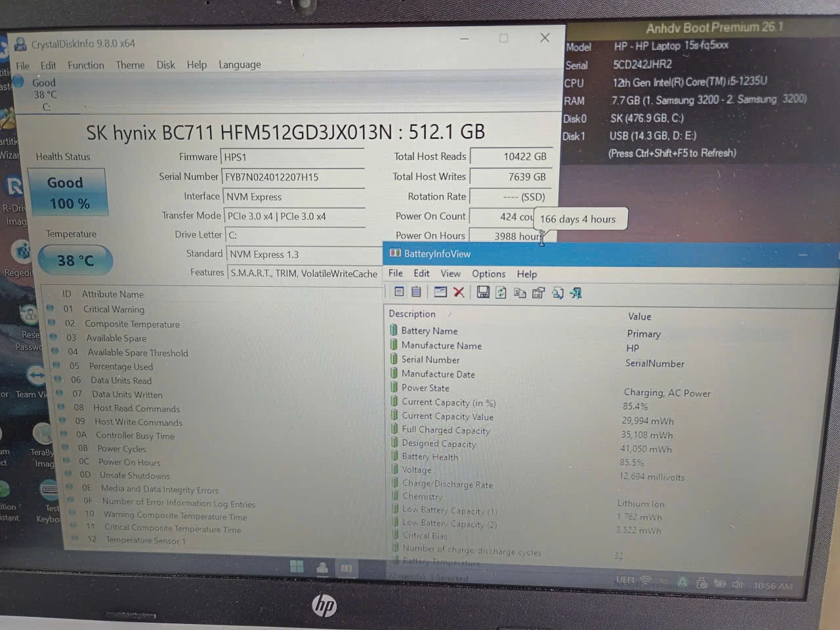Click the refresh toolbar icon in BatteryInfoView
Screen dimensions: 840x630
(x=501, y=293)
